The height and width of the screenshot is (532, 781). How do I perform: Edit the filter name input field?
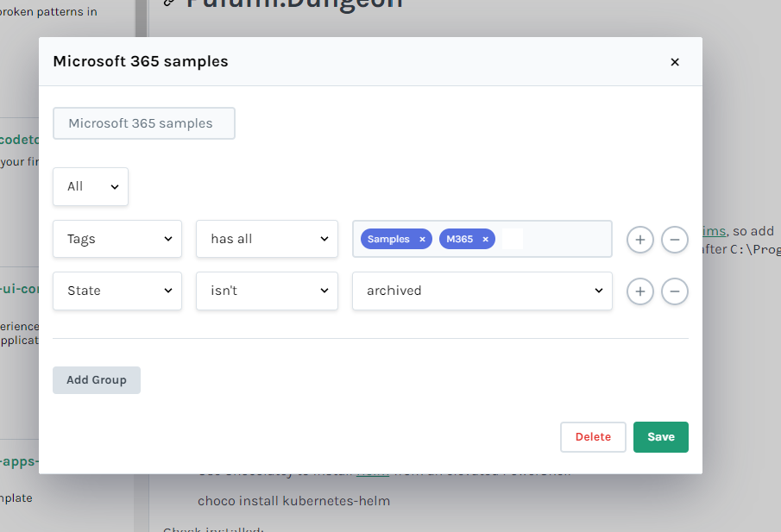[143, 123]
